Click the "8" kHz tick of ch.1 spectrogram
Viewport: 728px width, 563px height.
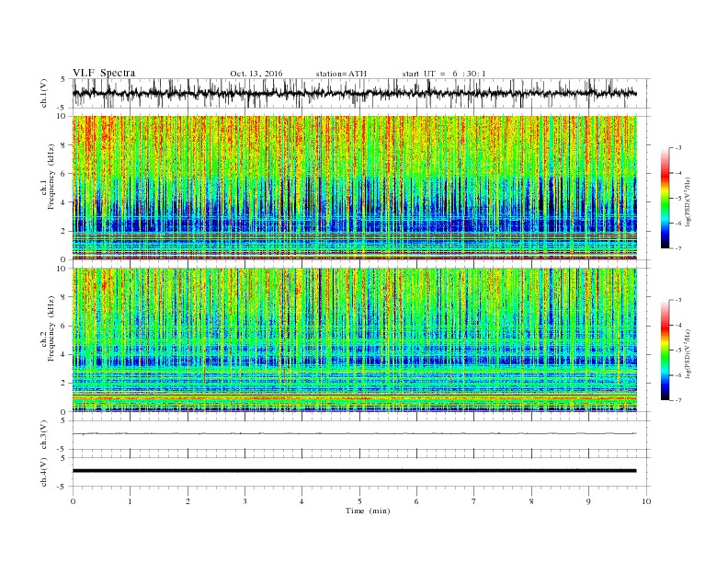coord(64,145)
